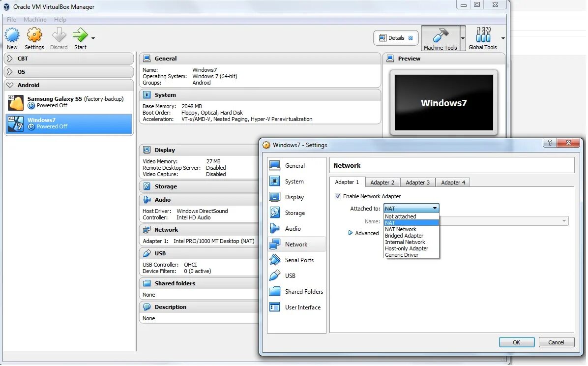The width and height of the screenshot is (588, 366).
Task: Open the Machine menu
Action: pyautogui.click(x=35, y=20)
